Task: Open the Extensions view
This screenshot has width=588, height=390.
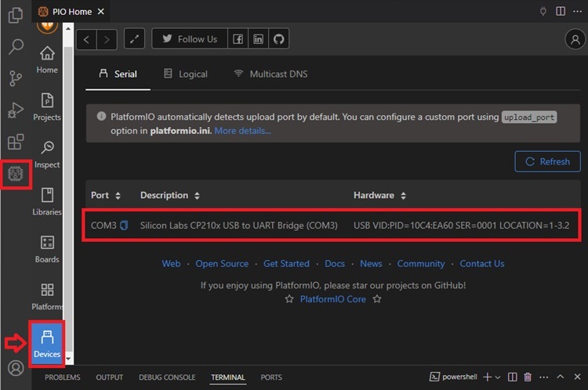Action: [x=16, y=142]
